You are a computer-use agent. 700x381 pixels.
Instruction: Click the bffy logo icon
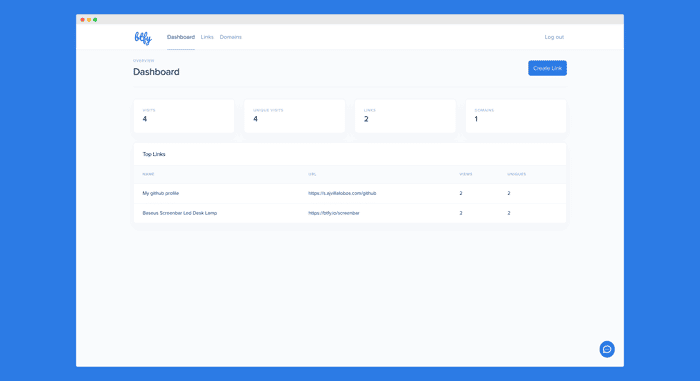click(143, 38)
